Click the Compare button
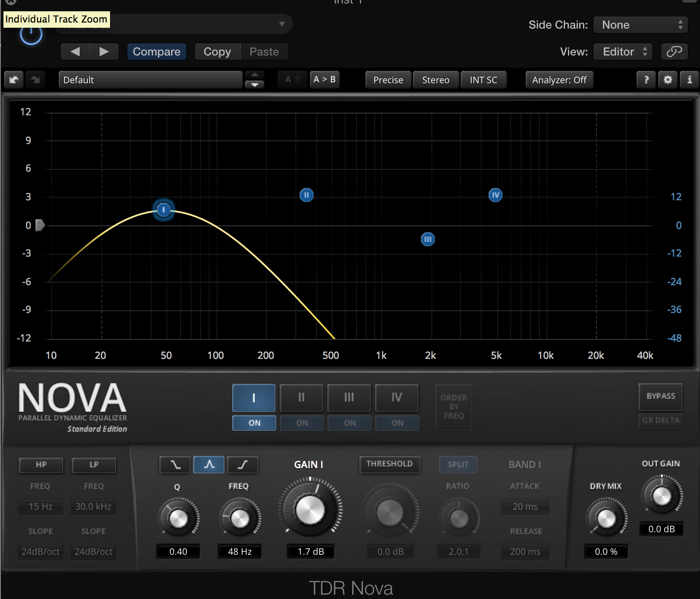 tap(156, 52)
